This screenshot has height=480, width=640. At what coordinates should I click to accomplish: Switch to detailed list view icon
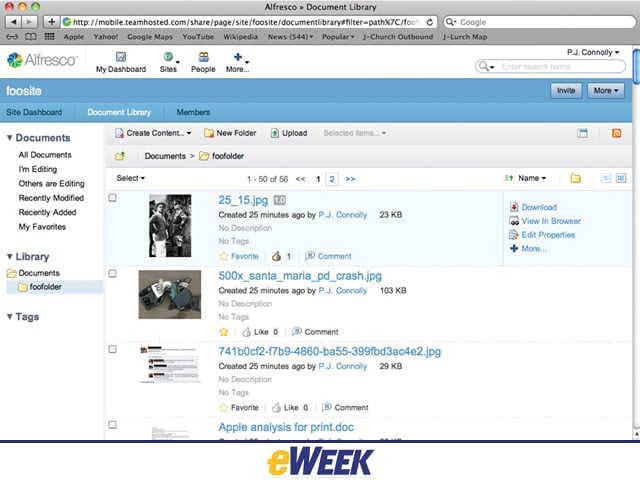[621, 178]
